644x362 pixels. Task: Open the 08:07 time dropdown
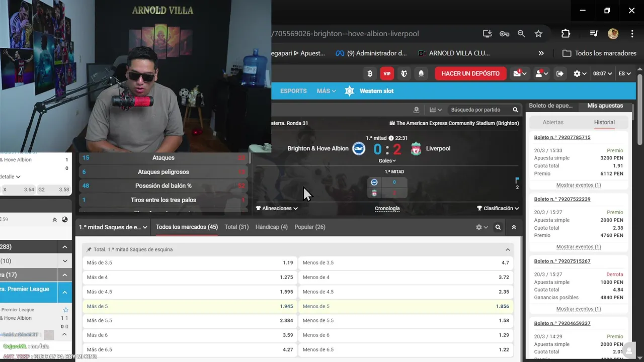(x=602, y=73)
